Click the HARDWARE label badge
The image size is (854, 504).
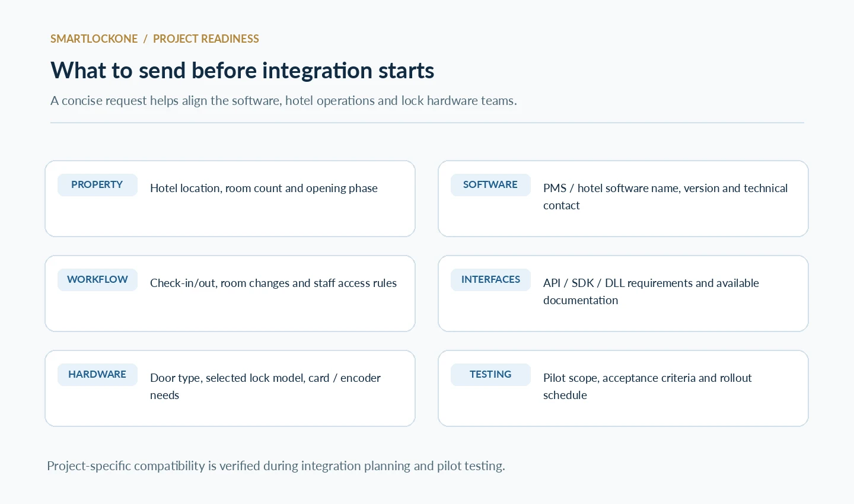(97, 375)
